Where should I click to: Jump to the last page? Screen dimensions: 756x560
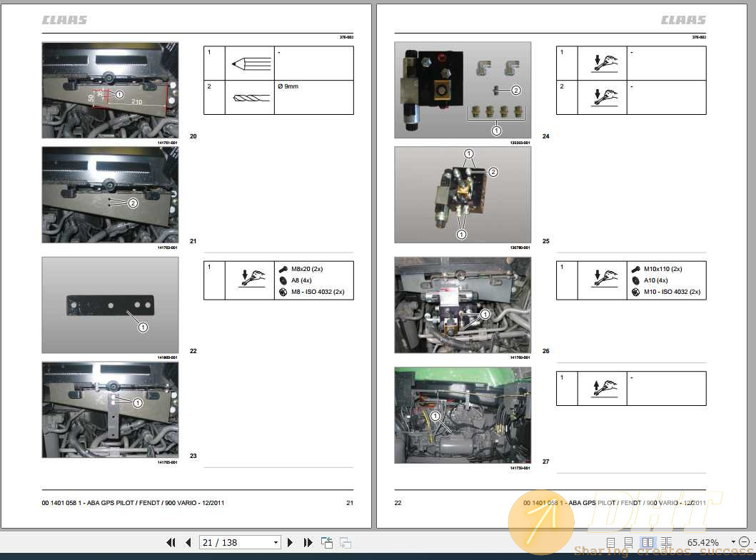point(308,543)
